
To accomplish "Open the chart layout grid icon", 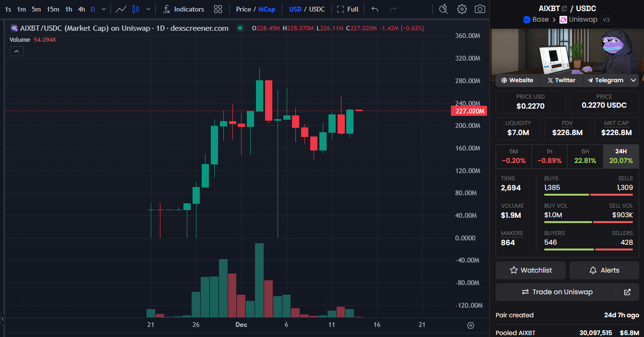I will point(218,9).
